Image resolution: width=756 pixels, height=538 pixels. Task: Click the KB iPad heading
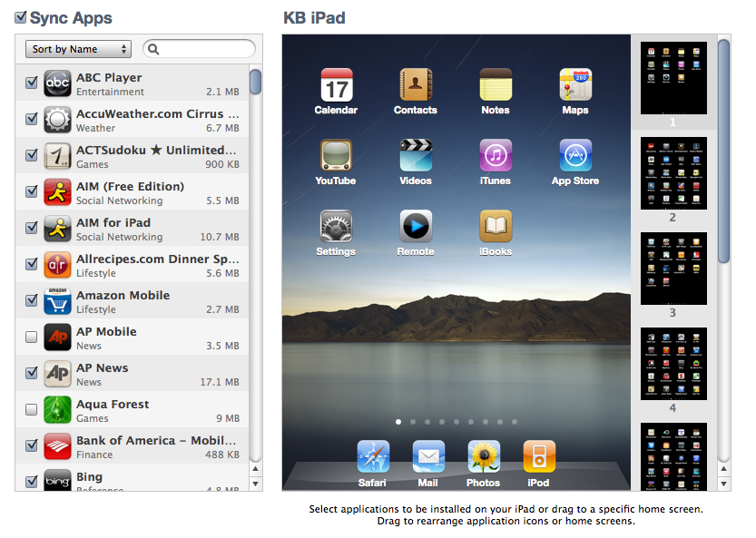(x=314, y=18)
